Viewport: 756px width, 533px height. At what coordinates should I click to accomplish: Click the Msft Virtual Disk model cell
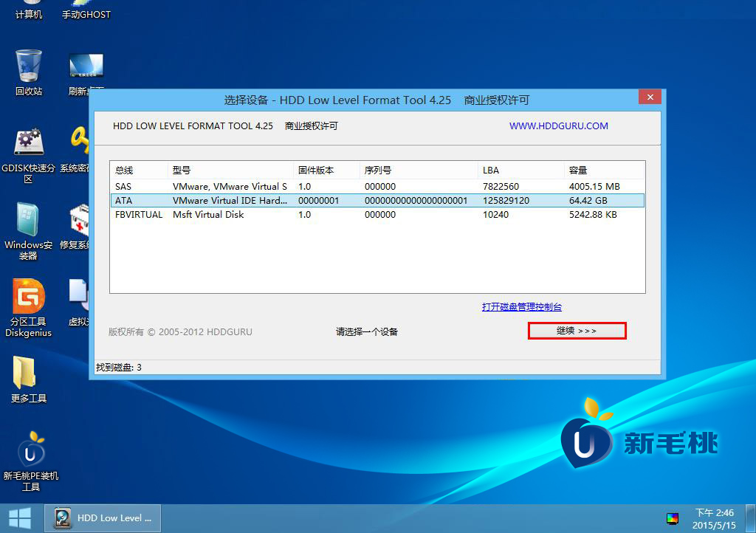pyautogui.click(x=208, y=214)
